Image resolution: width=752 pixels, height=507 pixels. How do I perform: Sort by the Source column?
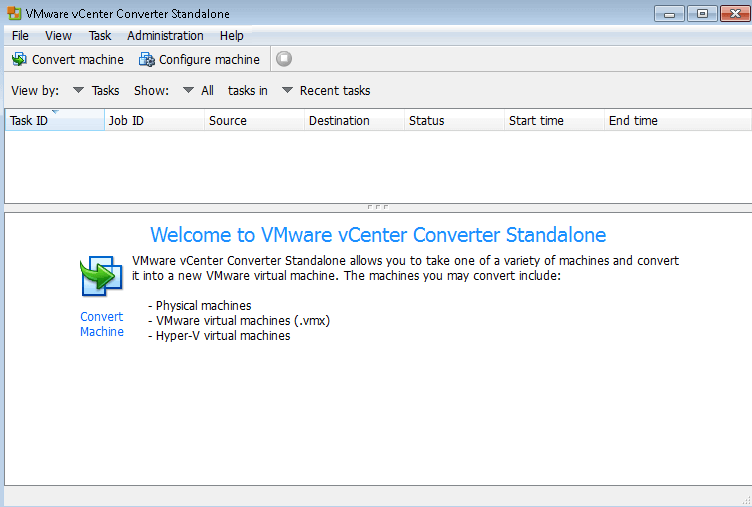(255, 120)
